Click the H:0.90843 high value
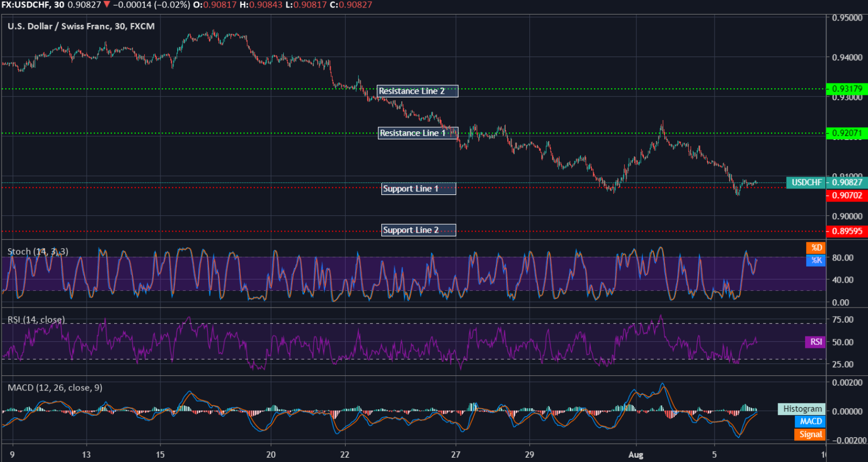Viewport: 868px width, 462px height. click(x=261, y=5)
